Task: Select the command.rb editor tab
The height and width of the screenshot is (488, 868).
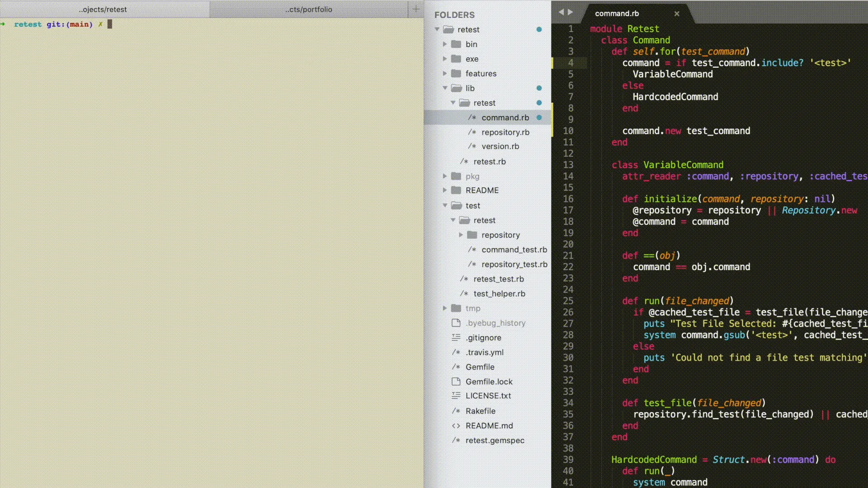Action: (637, 14)
